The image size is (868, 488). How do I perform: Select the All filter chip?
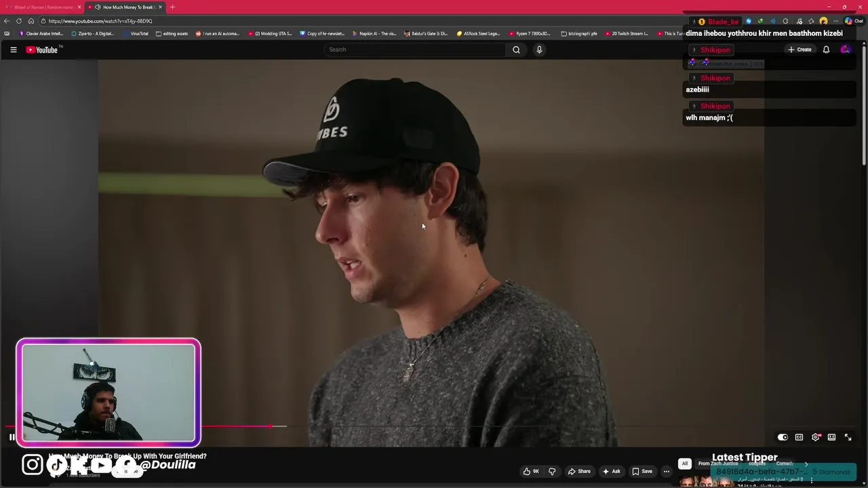pyautogui.click(x=685, y=464)
